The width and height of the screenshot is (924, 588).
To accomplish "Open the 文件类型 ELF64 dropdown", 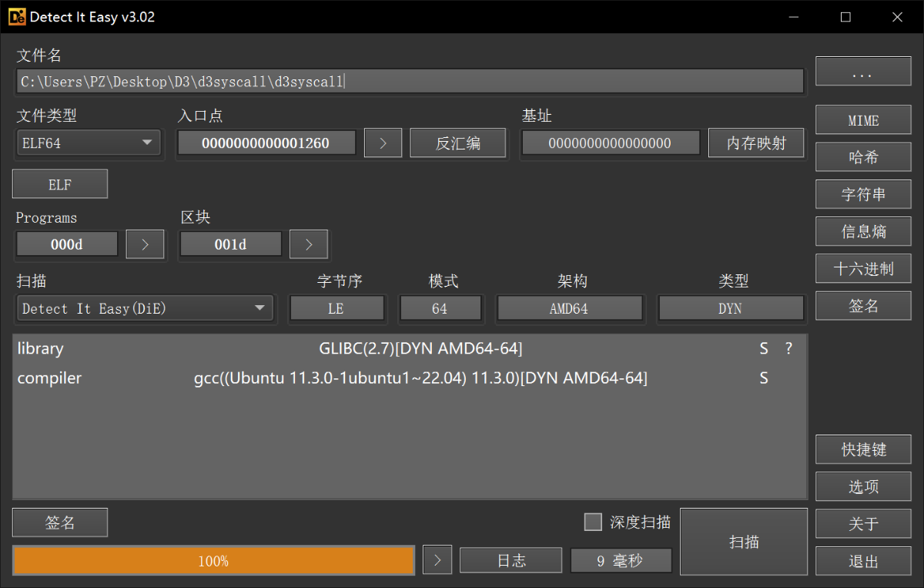I will [89, 143].
